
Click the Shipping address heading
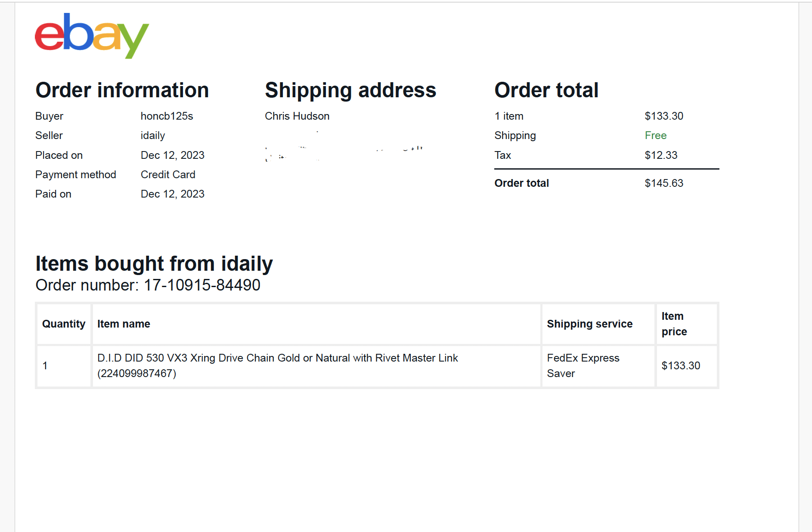(x=350, y=90)
